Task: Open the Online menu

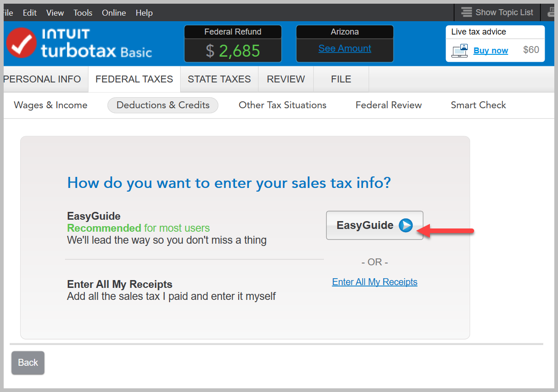Action: coord(114,13)
